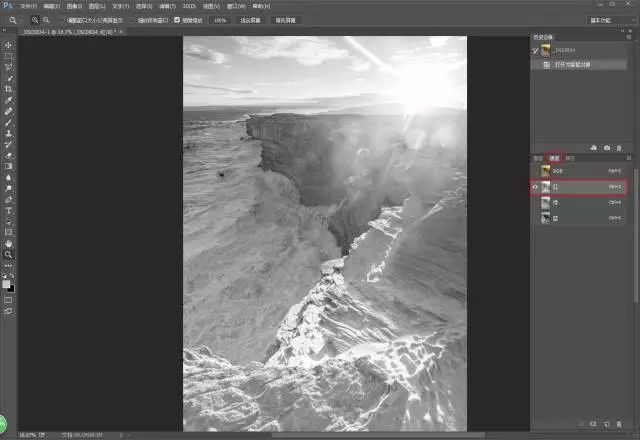Click the zoom in icon in options bar

click(34, 19)
